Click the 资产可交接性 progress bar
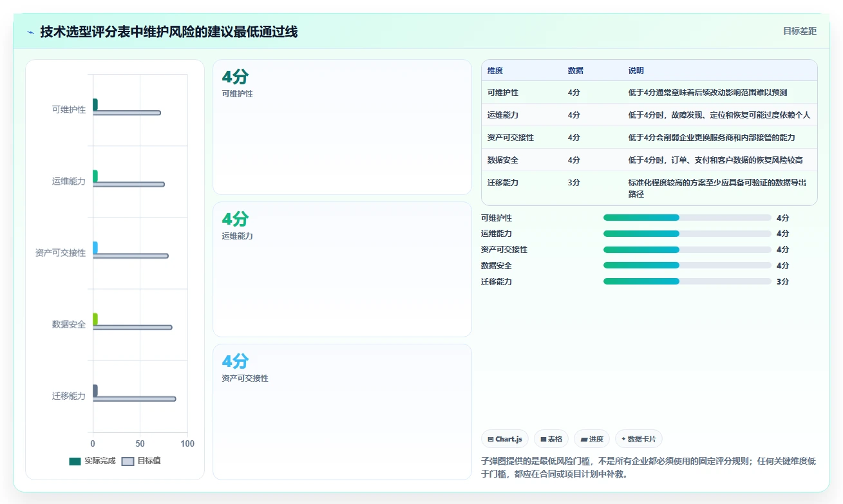This screenshot has height=504, width=843. pyautogui.click(x=687, y=250)
